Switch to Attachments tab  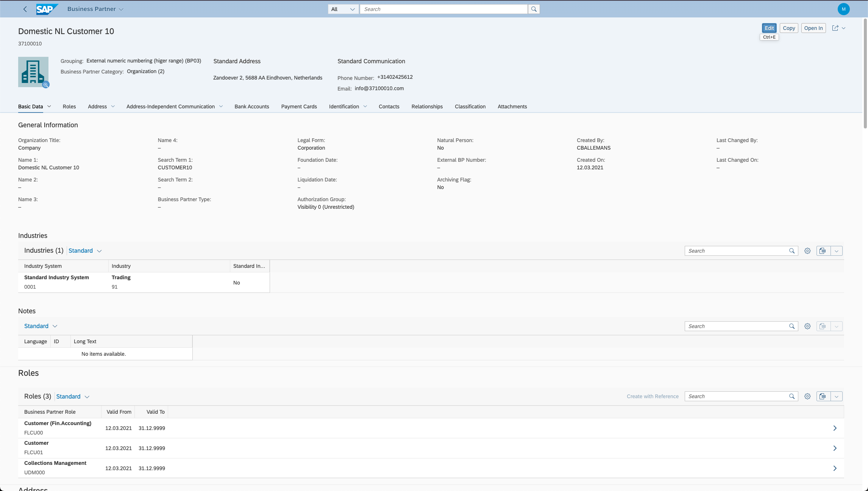tap(512, 106)
